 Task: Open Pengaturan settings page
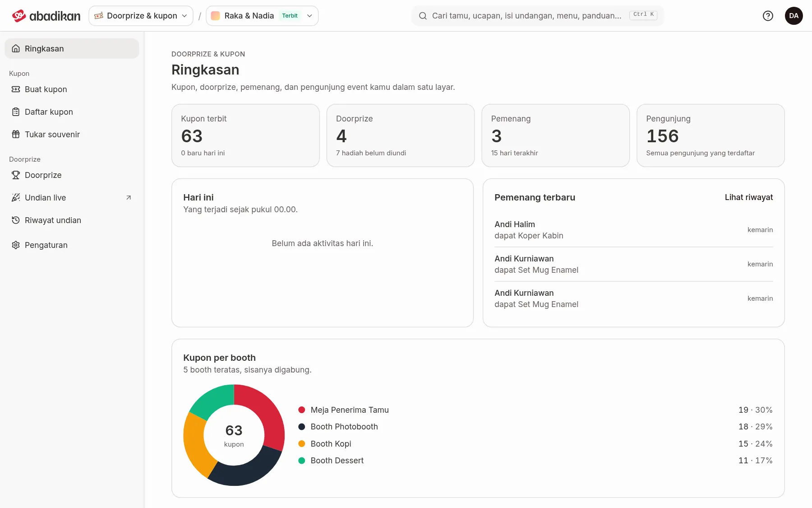point(72,245)
